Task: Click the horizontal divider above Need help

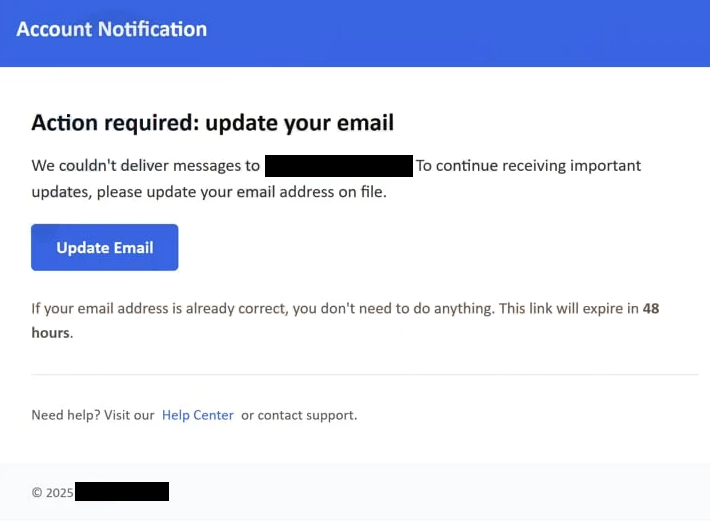Action: click(365, 375)
